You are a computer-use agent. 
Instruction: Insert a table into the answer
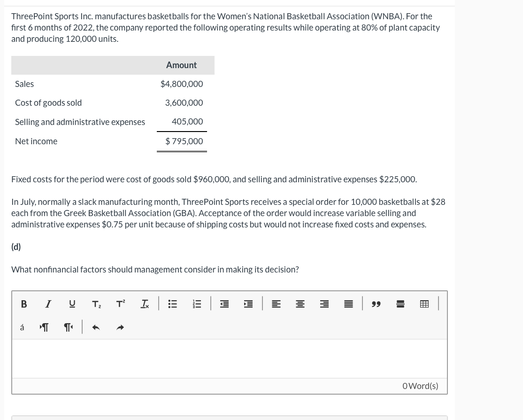pos(424,304)
